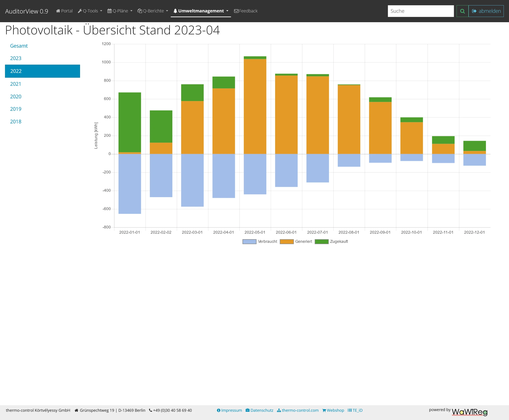Viewport: 509px width, 420px height.
Task: Expand the Q-Berichte dropdown menu
Action: 153,11
